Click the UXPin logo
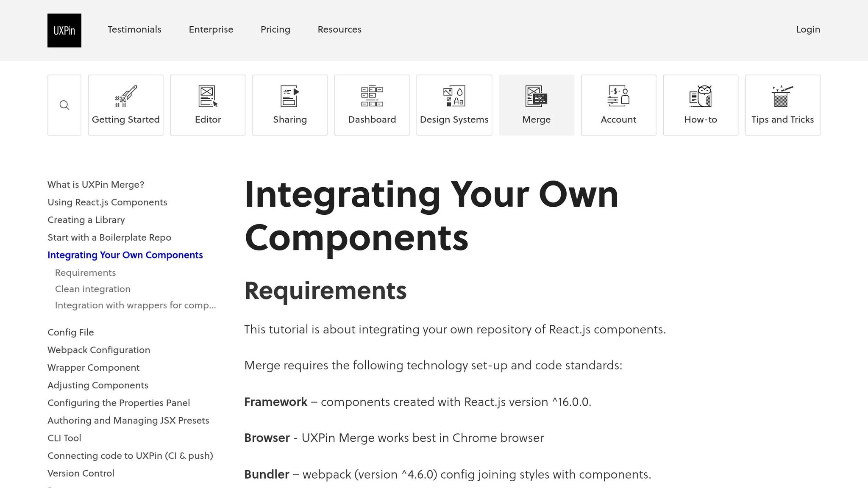The width and height of the screenshot is (868, 488). click(x=64, y=30)
